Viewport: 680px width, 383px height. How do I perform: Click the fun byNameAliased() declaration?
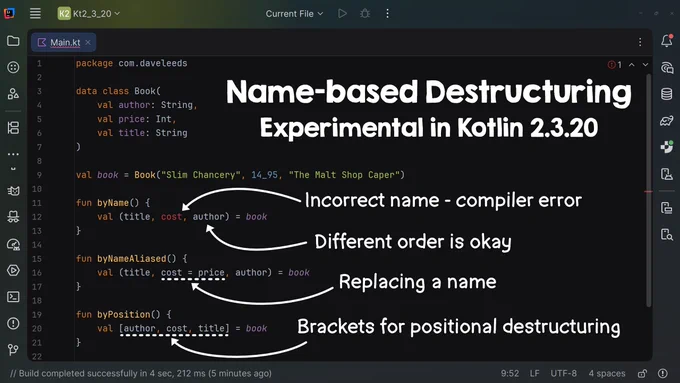(x=131, y=259)
